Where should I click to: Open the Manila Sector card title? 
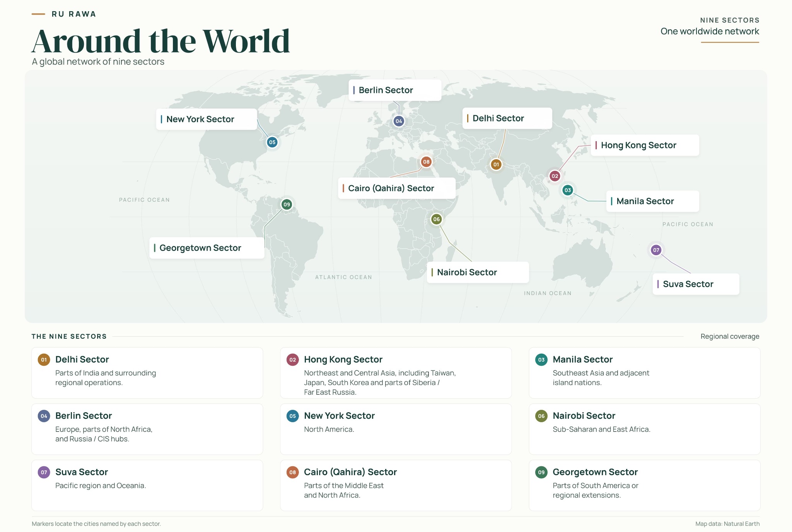(582, 360)
